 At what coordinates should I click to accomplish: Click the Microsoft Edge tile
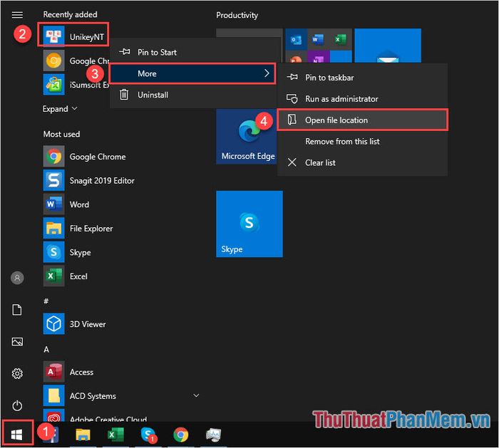(x=247, y=137)
